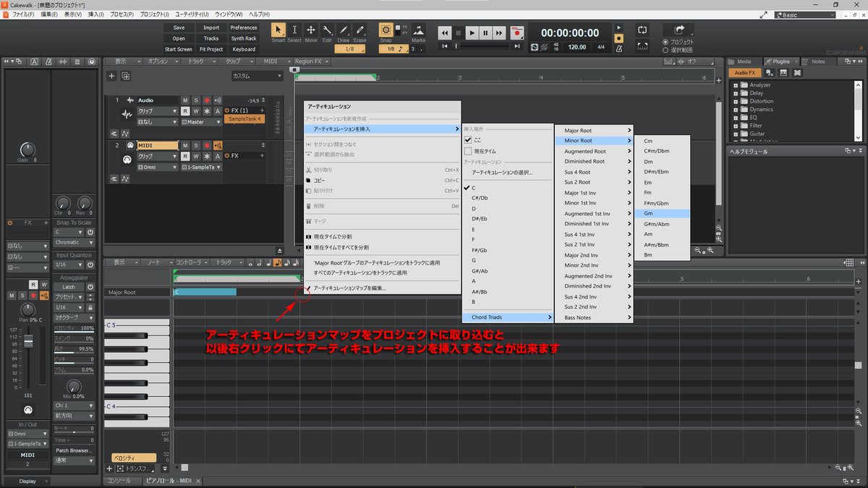Click the Audio track waveform icon
This screenshot has height=488, width=868.
(127, 114)
